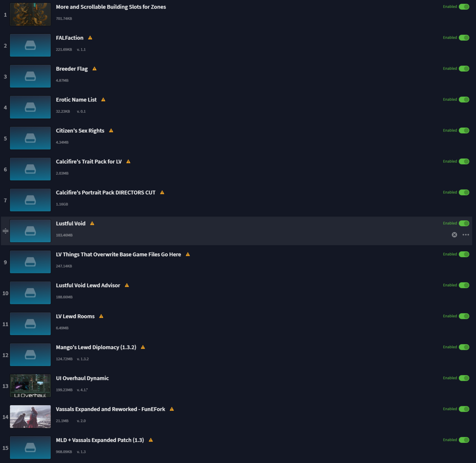
Task: Disable Vassals Expanded and Reworked - FunEFork
Action: tap(464, 409)
